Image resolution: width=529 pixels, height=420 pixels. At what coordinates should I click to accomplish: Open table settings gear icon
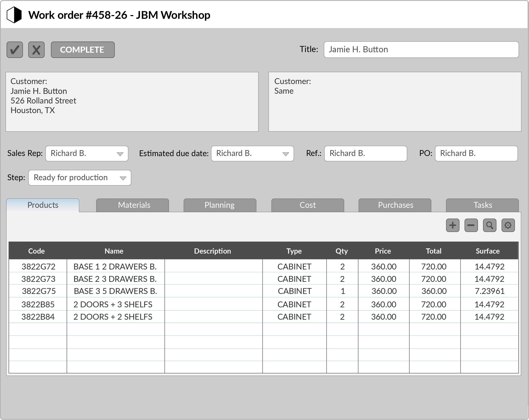508,225
